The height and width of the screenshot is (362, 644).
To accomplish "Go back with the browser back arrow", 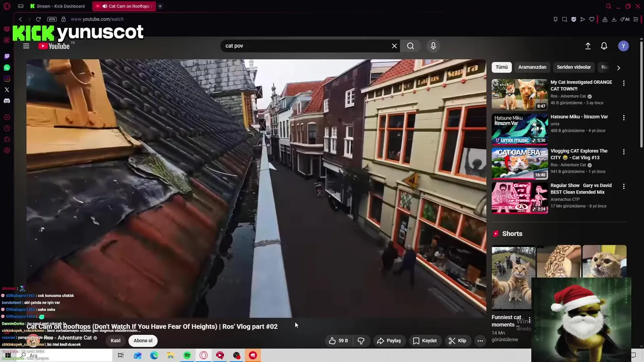I will point(20,19).
